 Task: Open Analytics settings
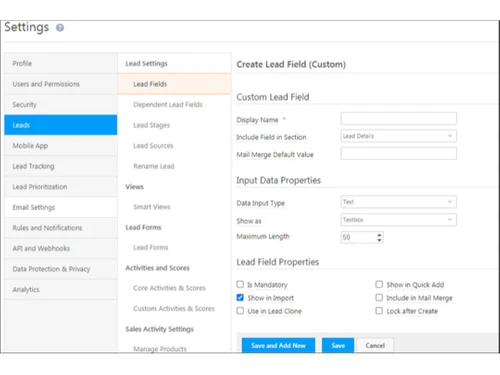click(x=61, y=289)
